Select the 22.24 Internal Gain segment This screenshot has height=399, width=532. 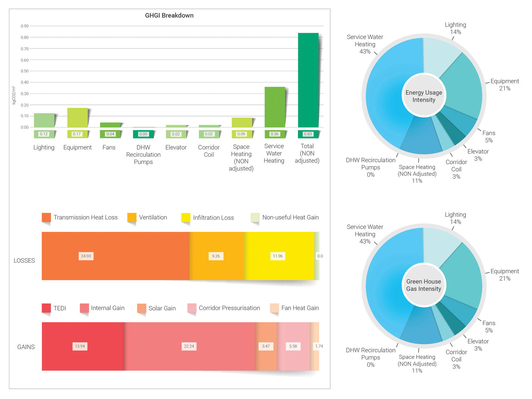pos(189,346)
